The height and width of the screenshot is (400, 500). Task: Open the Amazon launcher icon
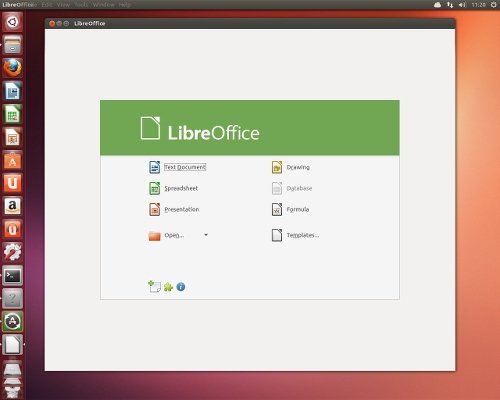13,206
